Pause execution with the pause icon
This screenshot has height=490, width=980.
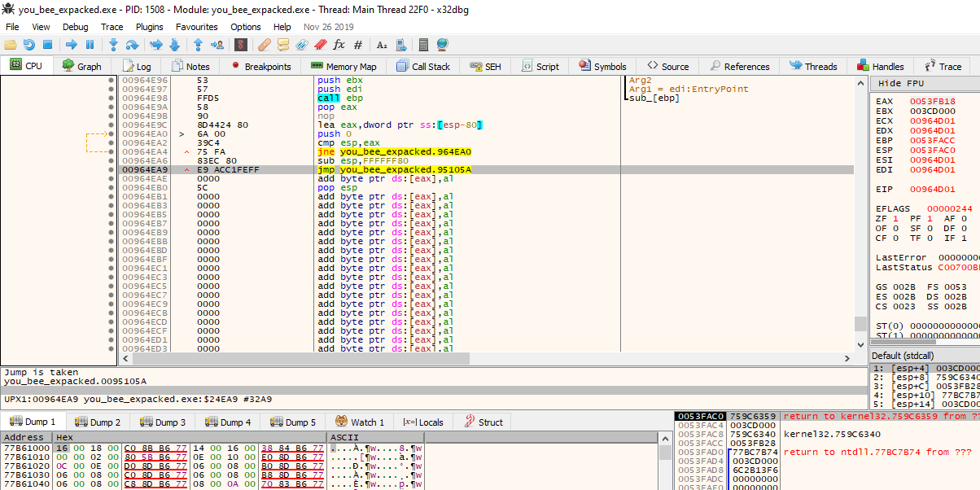tap(90, 45)
